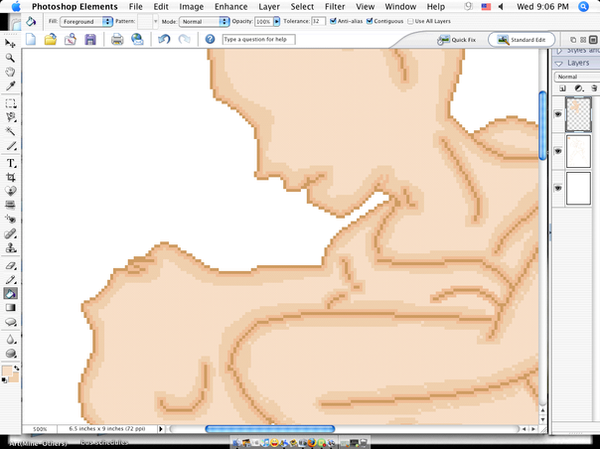
Task: Create a new layer in Layers palette
Action: tap(562, 88)
